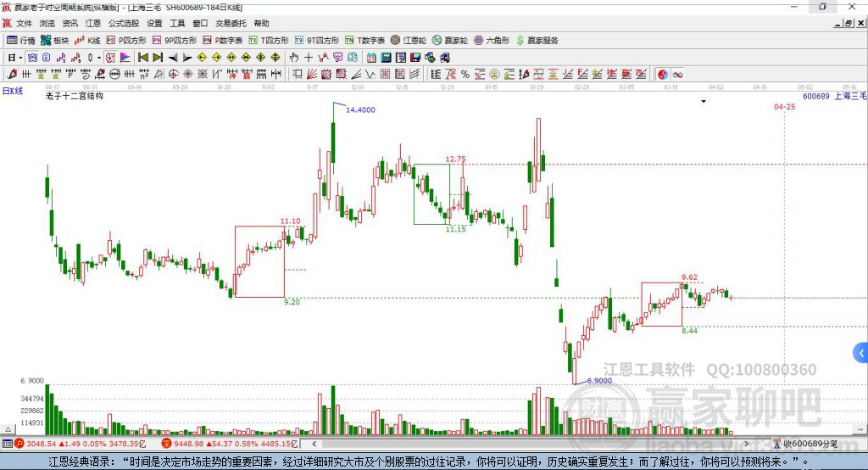868x470 pixels.
Task: Open the T四方形 tool
Action: [269, 41]
